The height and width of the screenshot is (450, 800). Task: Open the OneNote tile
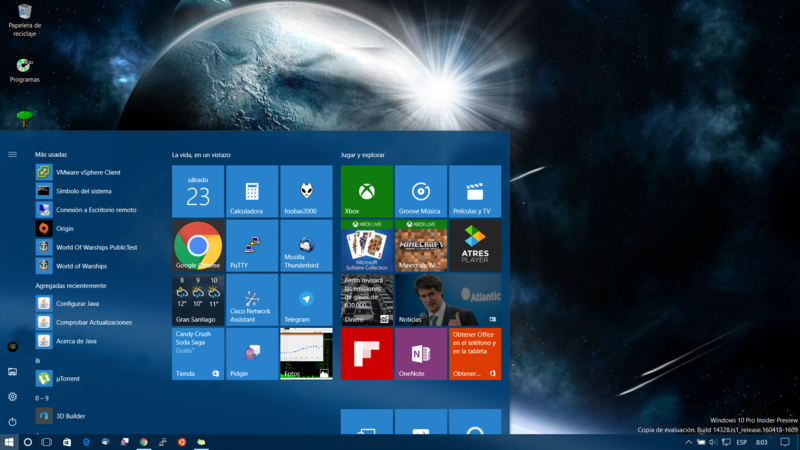tap(421, 354)
